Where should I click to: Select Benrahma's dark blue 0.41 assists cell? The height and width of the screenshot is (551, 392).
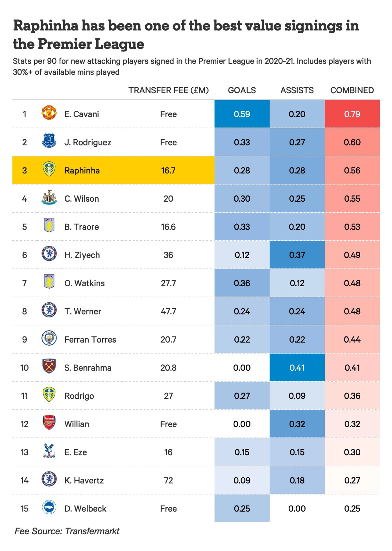click(297, 367)
